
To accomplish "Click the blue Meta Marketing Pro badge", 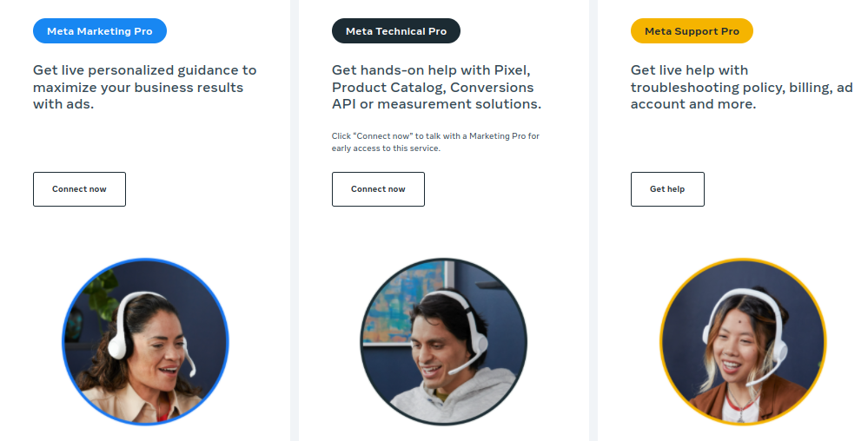I will (100, 31).
